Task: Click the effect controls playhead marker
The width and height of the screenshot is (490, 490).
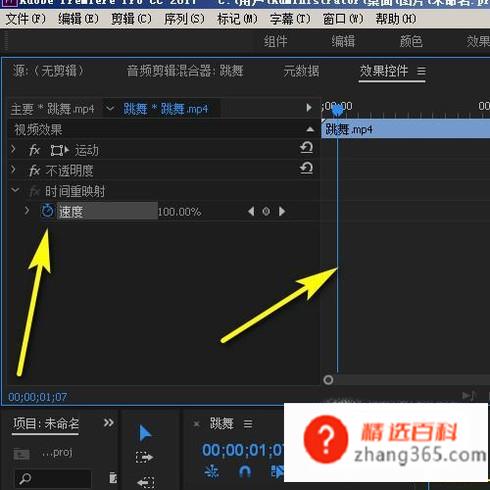Action: click(x=337, y=110)
